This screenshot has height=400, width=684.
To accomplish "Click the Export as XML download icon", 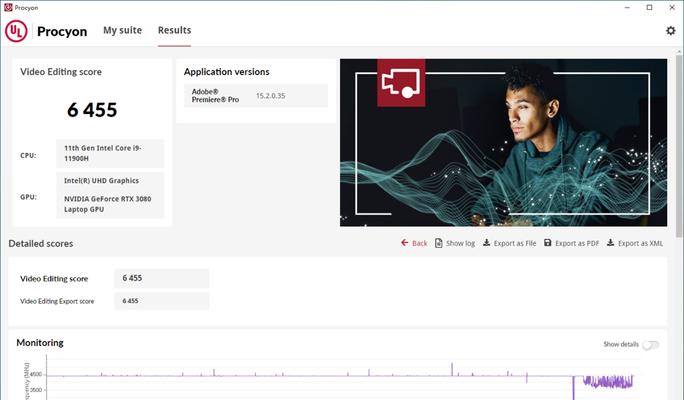I will (x=611, y=243).
